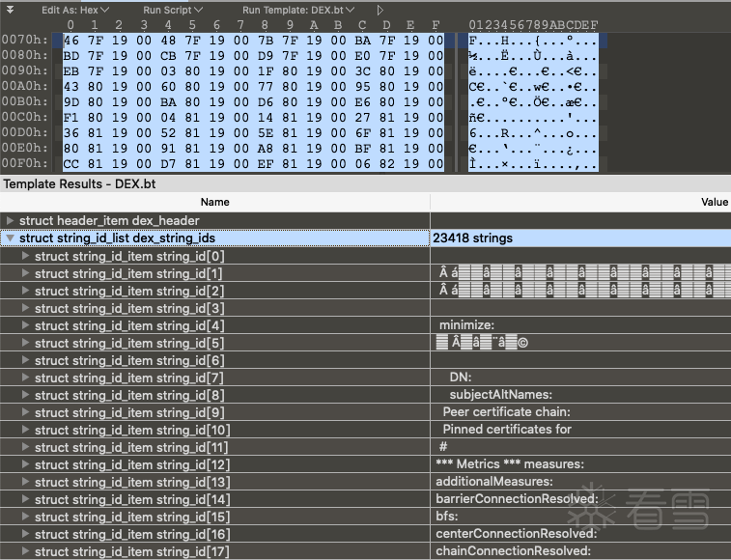Viewport: 731px width, 560px height.
Task: Expand string_id[6] tree node
Action: (x=26, y=360)
